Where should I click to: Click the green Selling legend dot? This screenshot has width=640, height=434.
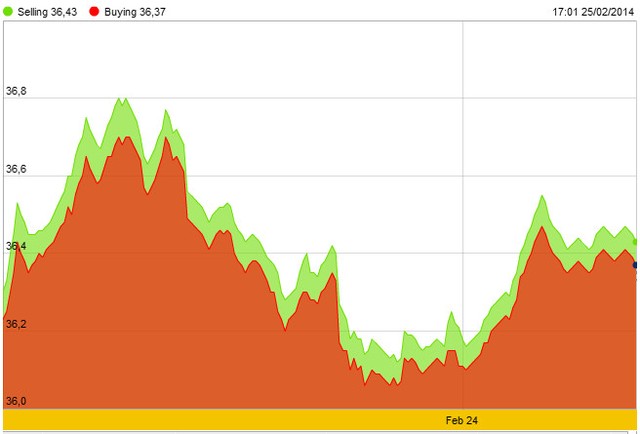(x=9, y=11)
